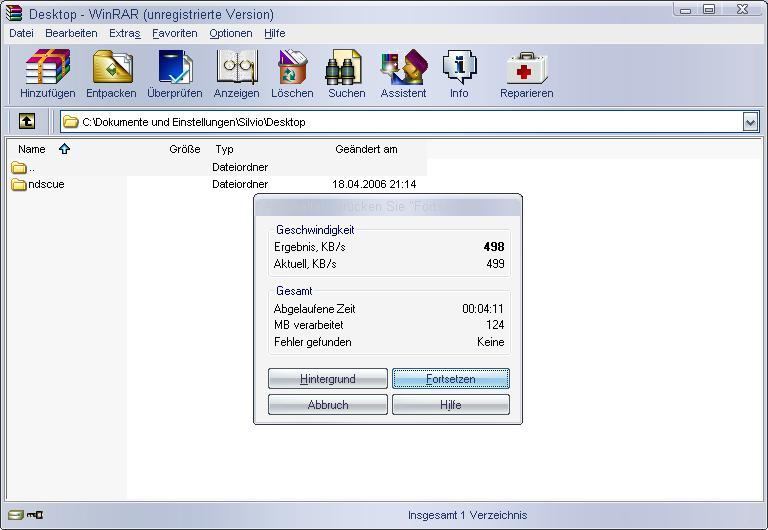
Task: Click the dialog Hilfe button
Action: click(451, 405)
